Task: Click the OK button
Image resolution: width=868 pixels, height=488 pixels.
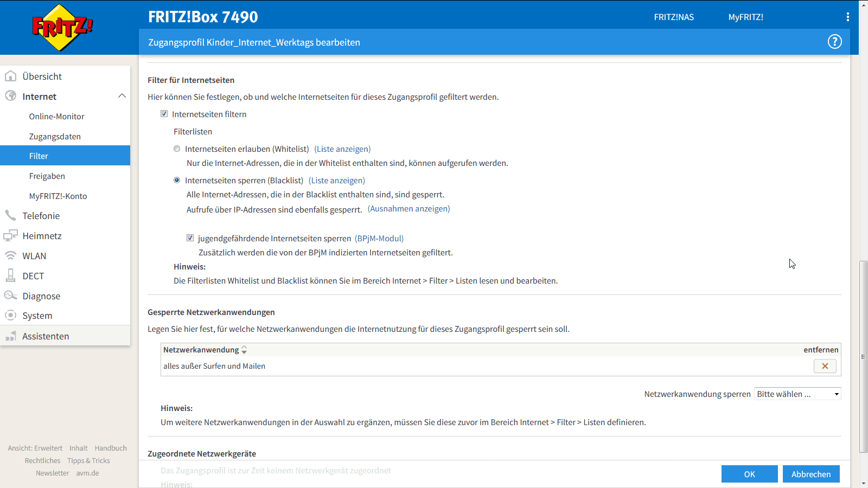Action: click(x=749, y=474)
